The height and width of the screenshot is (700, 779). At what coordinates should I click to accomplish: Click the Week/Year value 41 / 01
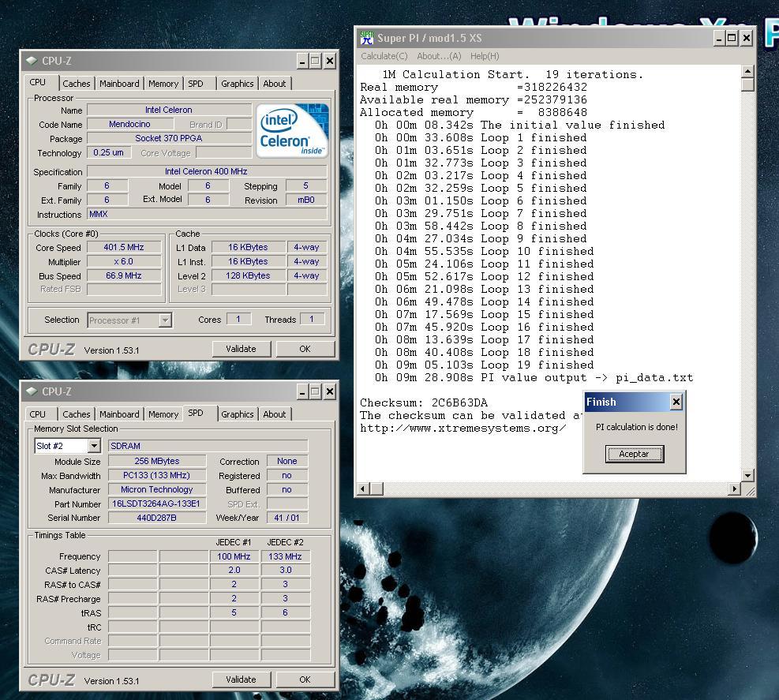(x=287, y=518)
